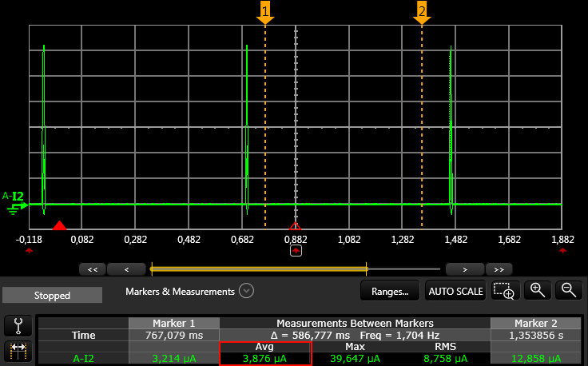588x366 pixels.
Task: Click the Time row label
Action: tap(83, 336)
